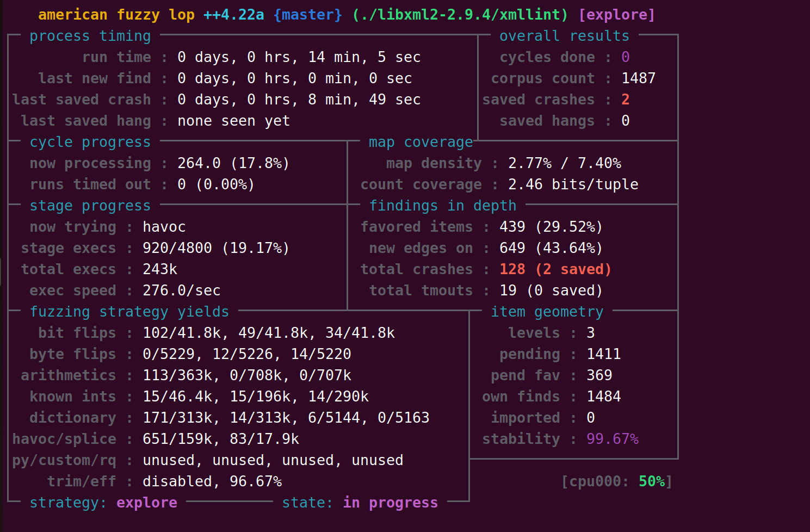Click the 'findings in depth' heading
This screenshot has height=532, width=810.
(443, 206)
